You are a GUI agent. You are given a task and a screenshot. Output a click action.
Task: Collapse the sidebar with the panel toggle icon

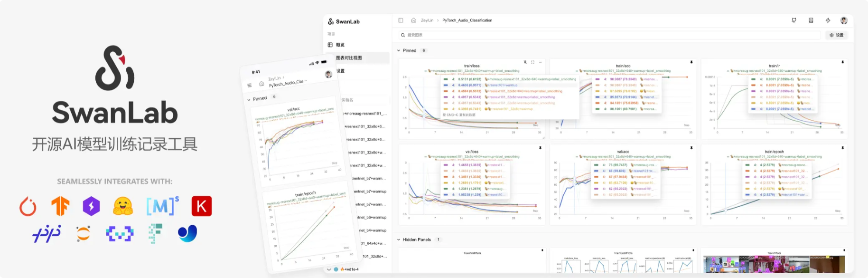pyautogui.click(x=401, y=20)
